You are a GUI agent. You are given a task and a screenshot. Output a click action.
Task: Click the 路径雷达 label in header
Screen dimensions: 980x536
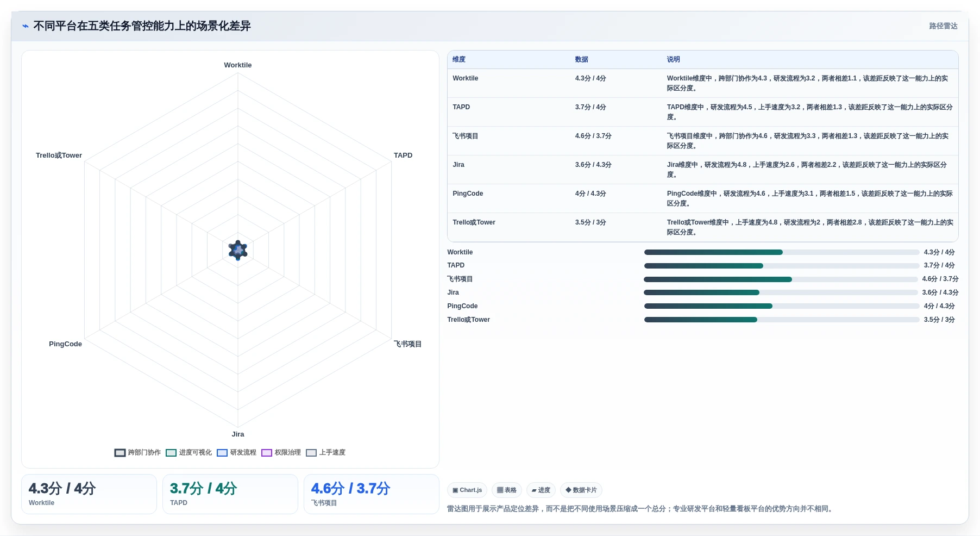[943, 26]
